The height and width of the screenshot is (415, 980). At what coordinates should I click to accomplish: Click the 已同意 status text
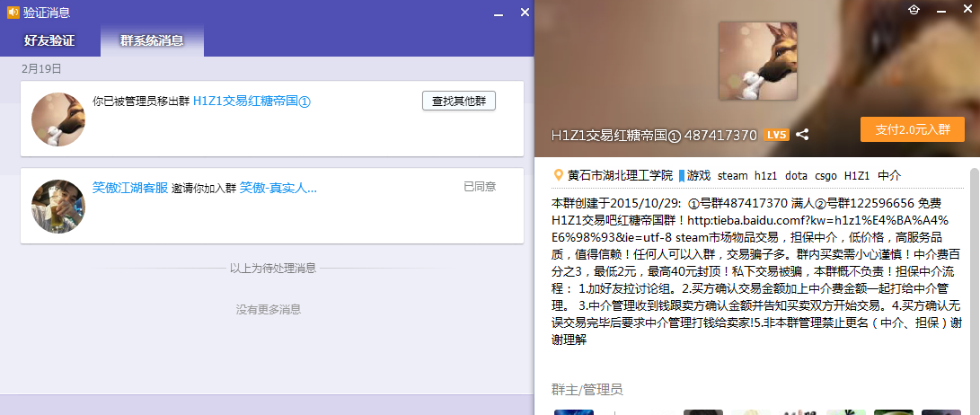tap(480, 186)
